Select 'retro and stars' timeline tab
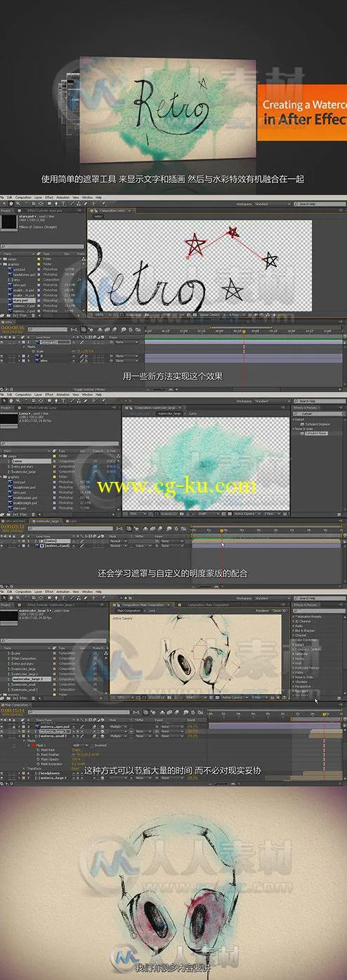This screenshot has width=347, height=980. [15, 521]
